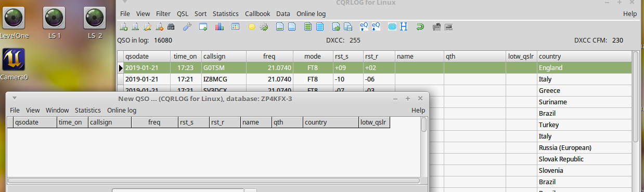Screen dimensions: 644x192
Task: Click the green lined list icon
Action: (x=308, y=26)
